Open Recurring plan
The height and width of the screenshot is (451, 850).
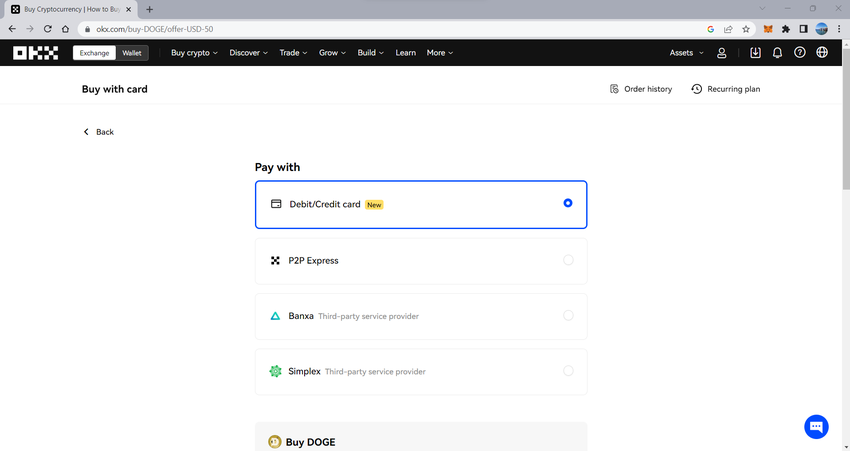point(726,89)
